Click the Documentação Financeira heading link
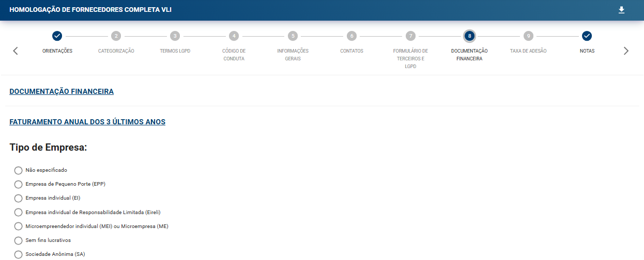644x260 pixels. (62, 91)
